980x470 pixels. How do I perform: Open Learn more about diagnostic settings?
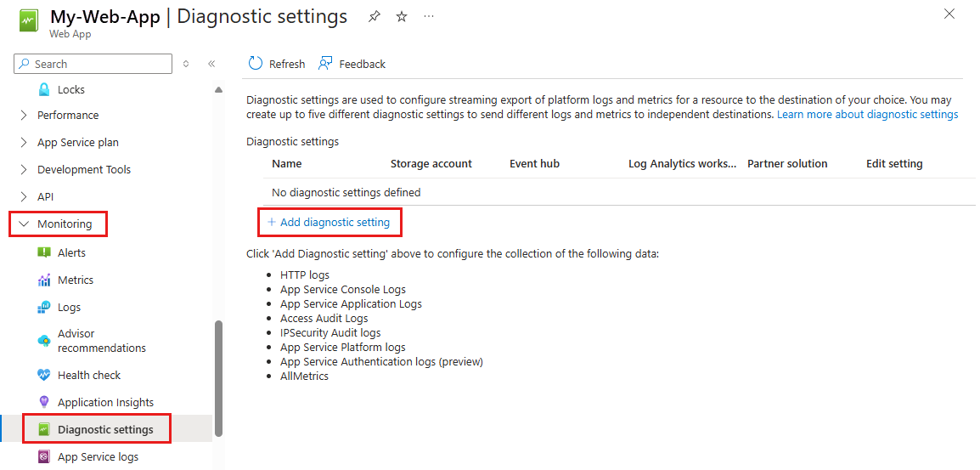click(868, 115)
